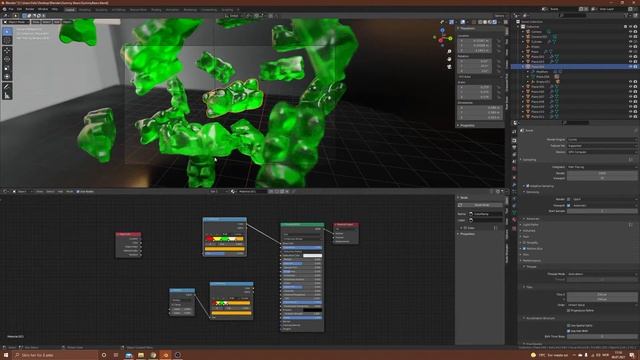Click the upper ColorRamp gradient bar

[224, 239]
